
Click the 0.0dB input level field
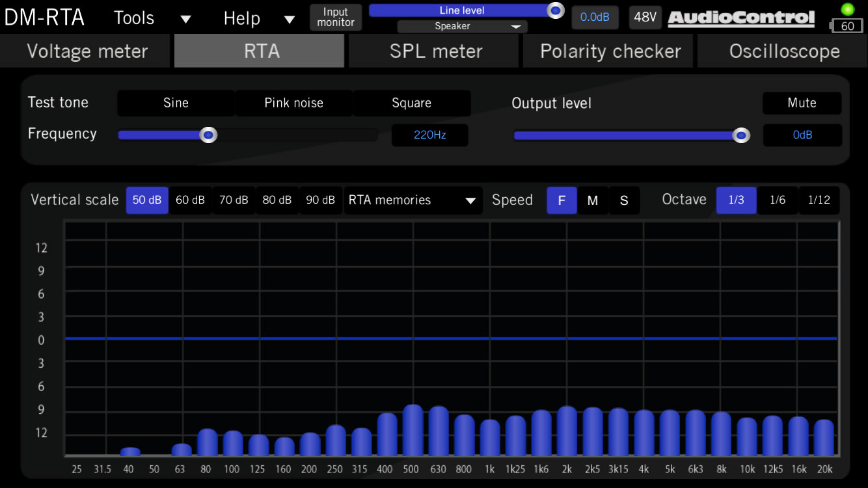(595, 18)
